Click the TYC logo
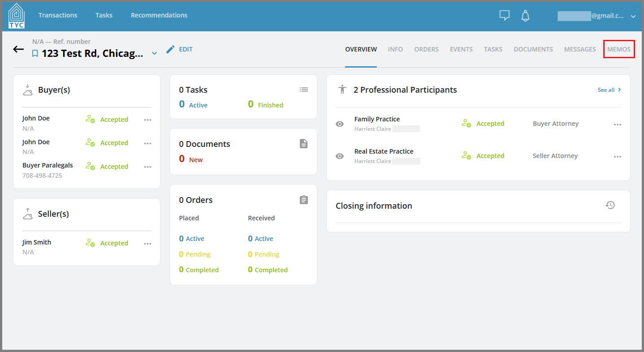This screenshot has height=352, width=644. coord(16,16)
